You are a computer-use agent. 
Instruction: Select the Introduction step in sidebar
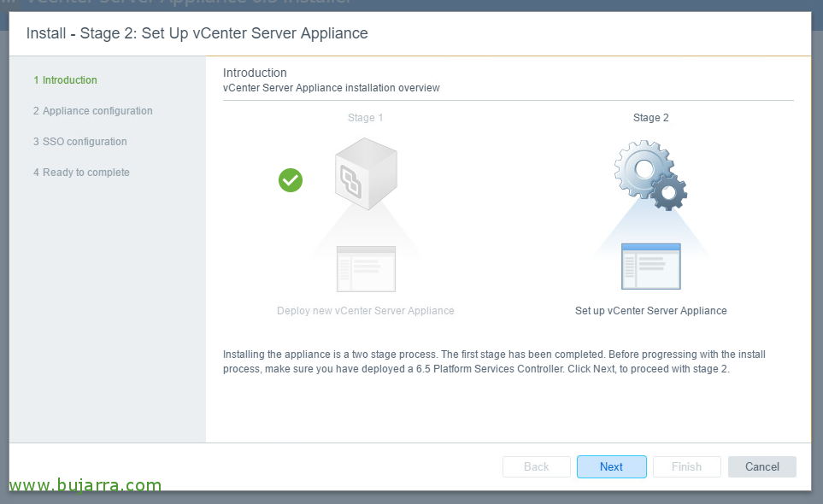click(x=65, y=80)
